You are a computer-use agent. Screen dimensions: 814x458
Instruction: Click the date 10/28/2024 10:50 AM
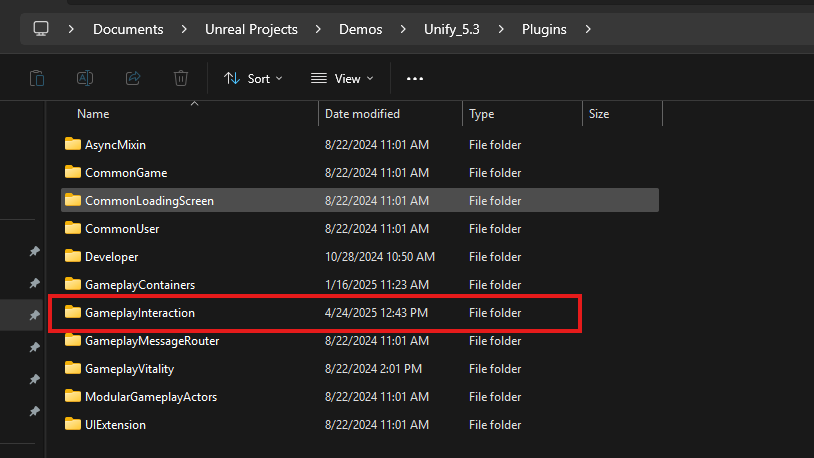coord(380,257)
